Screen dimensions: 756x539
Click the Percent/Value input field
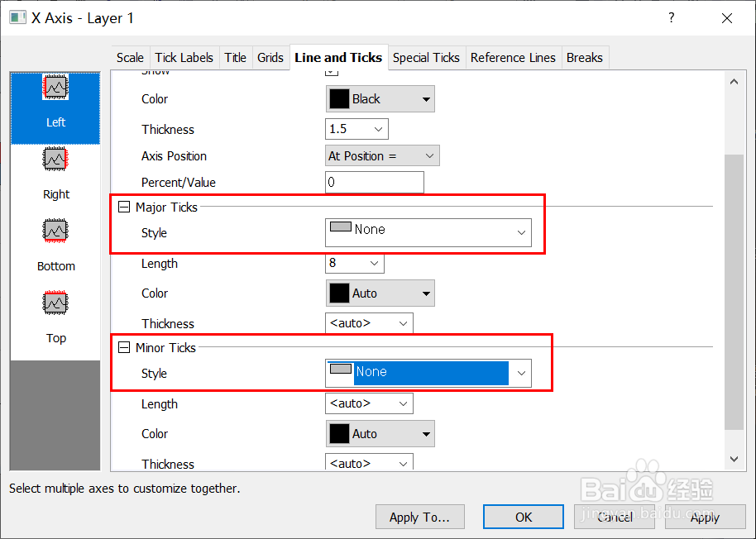tap(374, 182)
